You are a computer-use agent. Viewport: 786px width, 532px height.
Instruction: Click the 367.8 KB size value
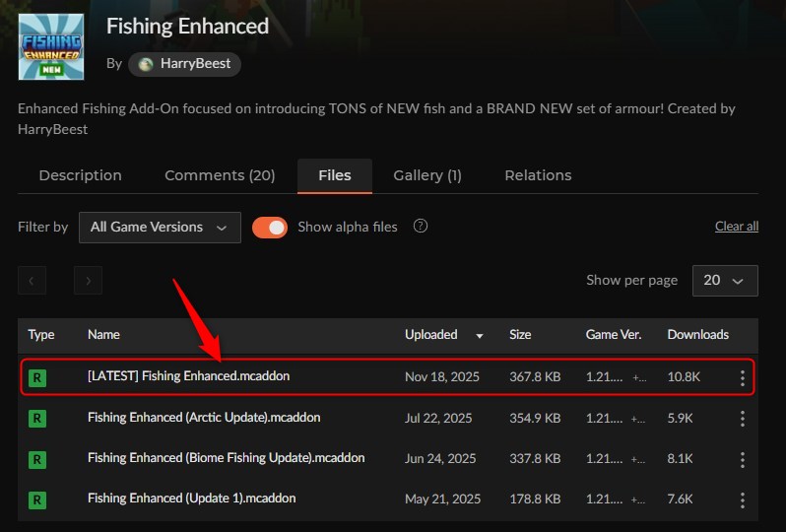535,377
